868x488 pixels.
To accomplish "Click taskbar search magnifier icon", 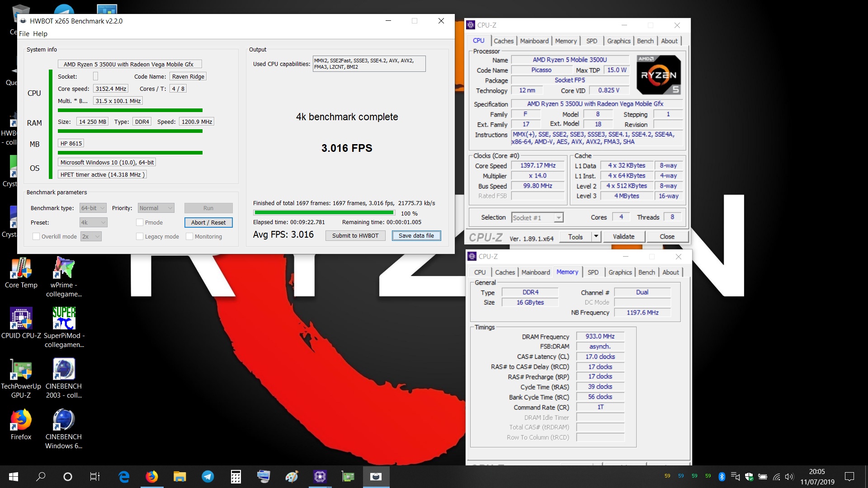I will pyautogui.click(x=41, y=477).
